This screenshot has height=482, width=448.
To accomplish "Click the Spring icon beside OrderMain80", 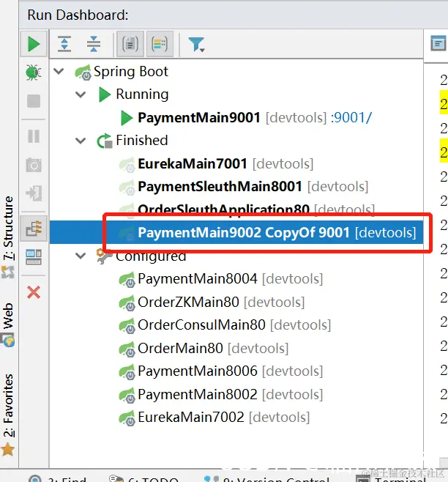I will (x=127, y=349).
